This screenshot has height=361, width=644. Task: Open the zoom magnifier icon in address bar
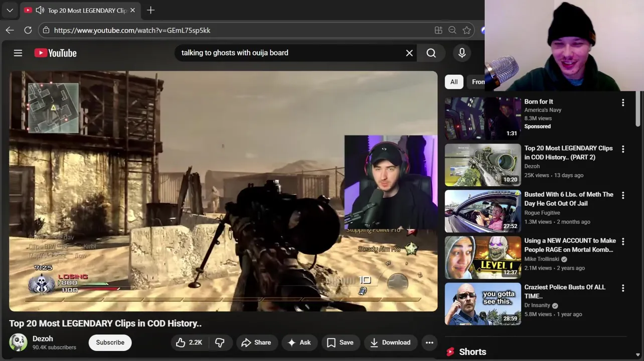pos(452,30)
